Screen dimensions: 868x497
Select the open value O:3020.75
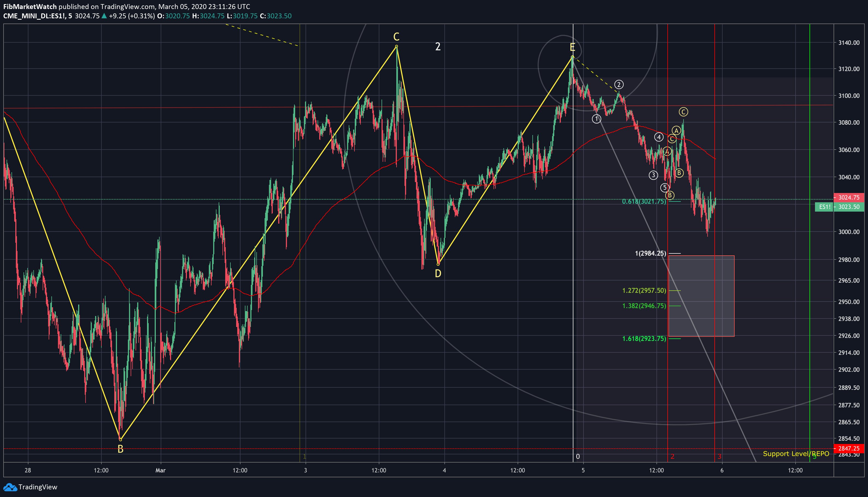[173, 16]
